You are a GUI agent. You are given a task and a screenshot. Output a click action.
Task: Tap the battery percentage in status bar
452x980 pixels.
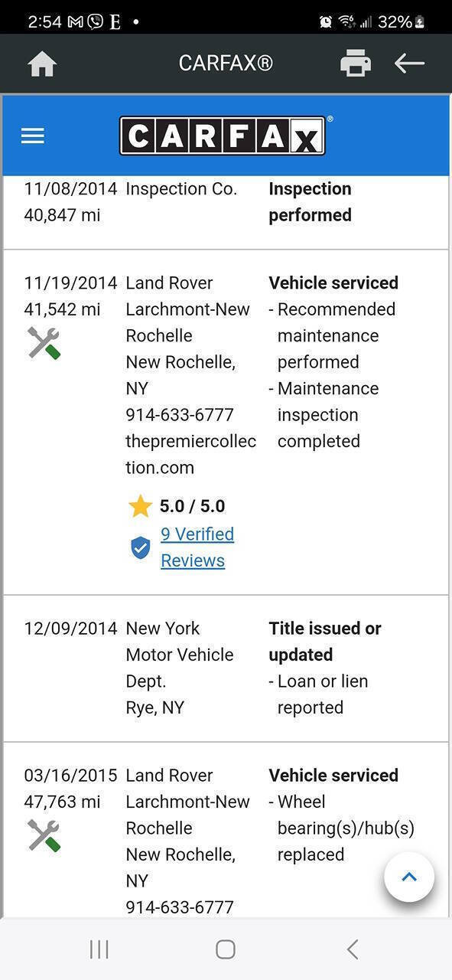click(x=395, y=21)
